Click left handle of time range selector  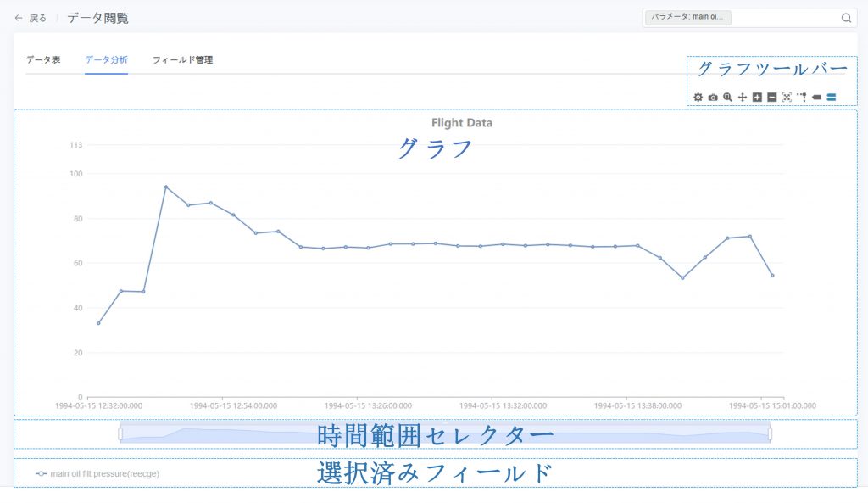point(120,433)
